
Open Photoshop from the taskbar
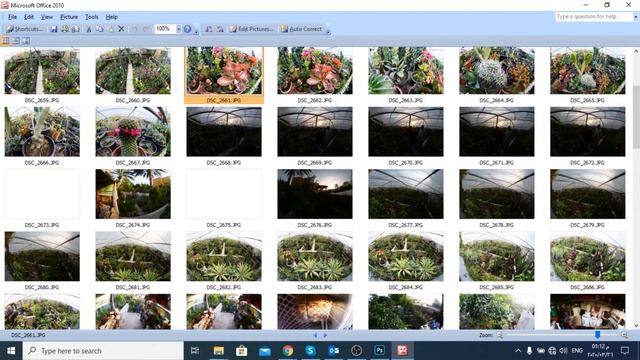380,350
